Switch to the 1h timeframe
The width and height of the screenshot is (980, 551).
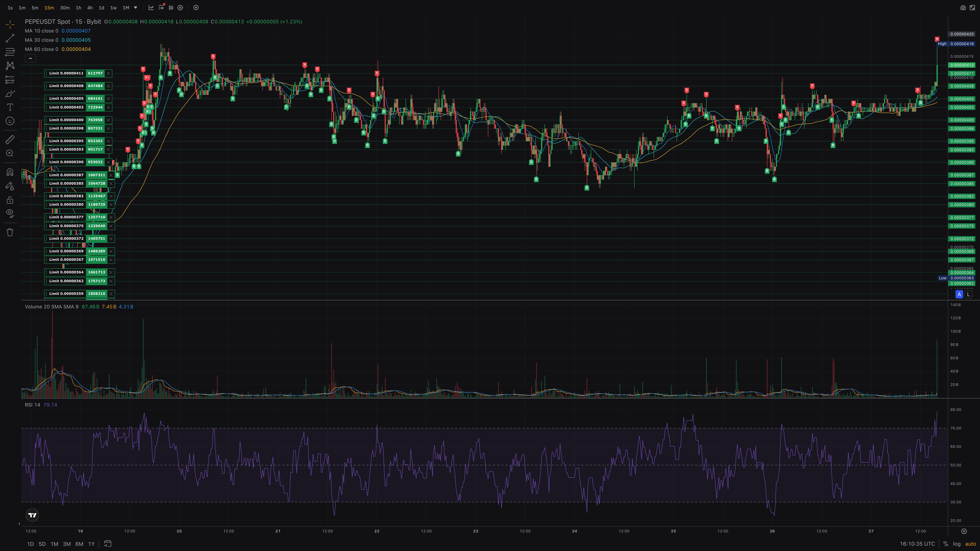(78, 8)
